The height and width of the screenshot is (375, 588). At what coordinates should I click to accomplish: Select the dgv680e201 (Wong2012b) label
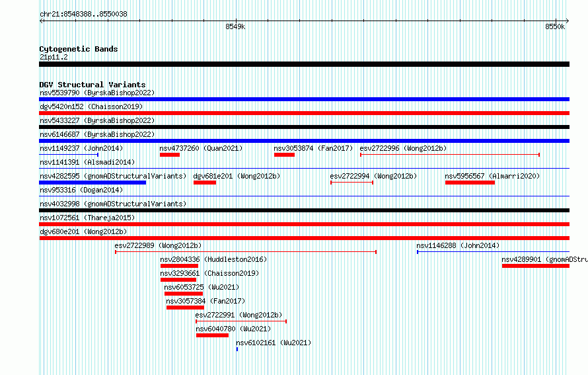(83, 231)
